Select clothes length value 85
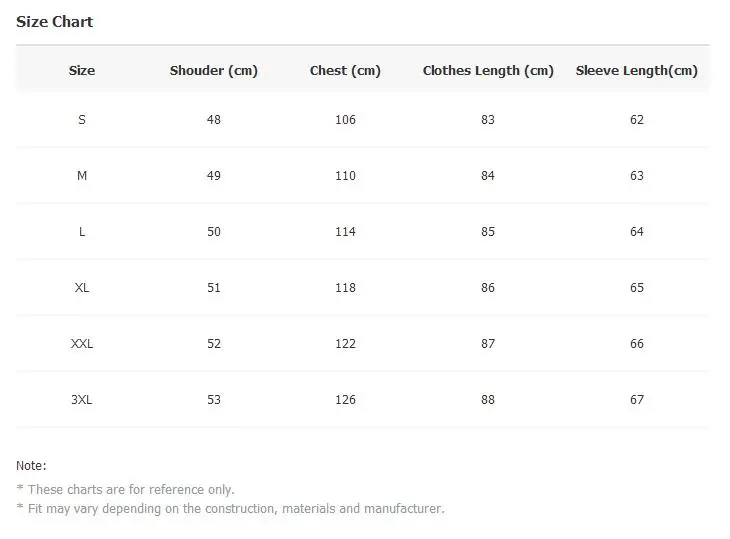730x539 pixels. [x=488, y=231]
